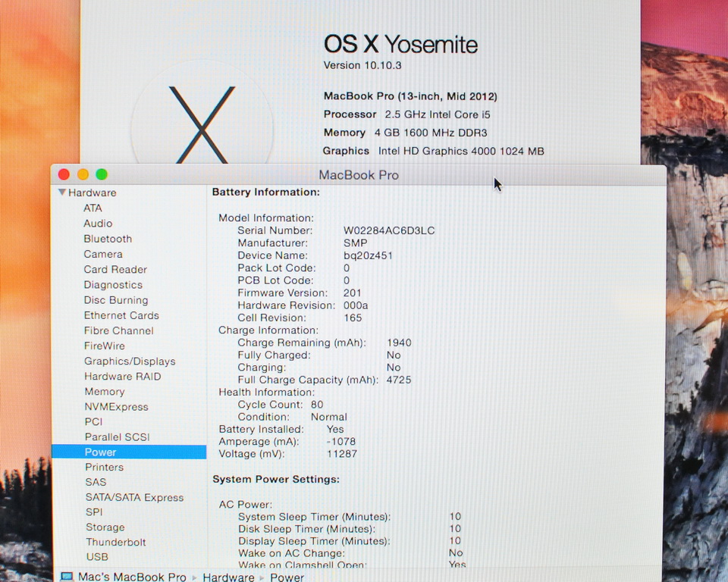Click Cycle Count value 80
Image resolution: width=728 pixels, height=582 pixels.
pos(317,405)
